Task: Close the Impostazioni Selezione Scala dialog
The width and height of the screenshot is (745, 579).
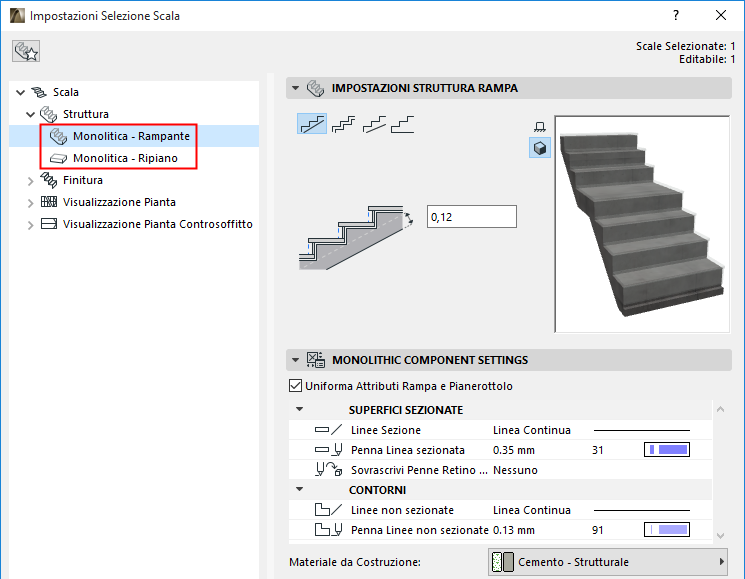Action: click(x=721, y=15)
